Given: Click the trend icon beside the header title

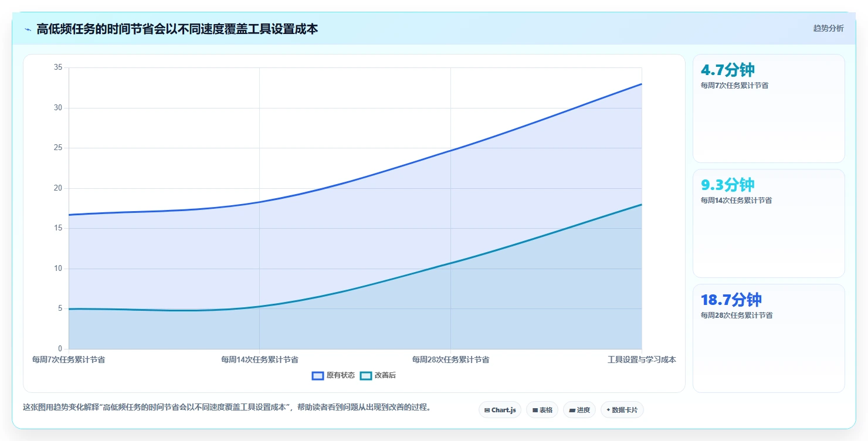Looking at the screenshot, I should point(28,29).
